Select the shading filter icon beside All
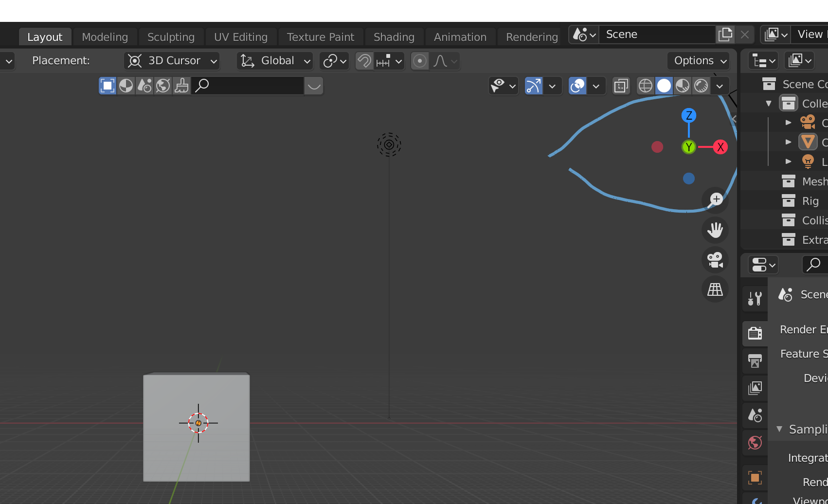This screenshot has width=828, height=504. [x=126, y=86]
